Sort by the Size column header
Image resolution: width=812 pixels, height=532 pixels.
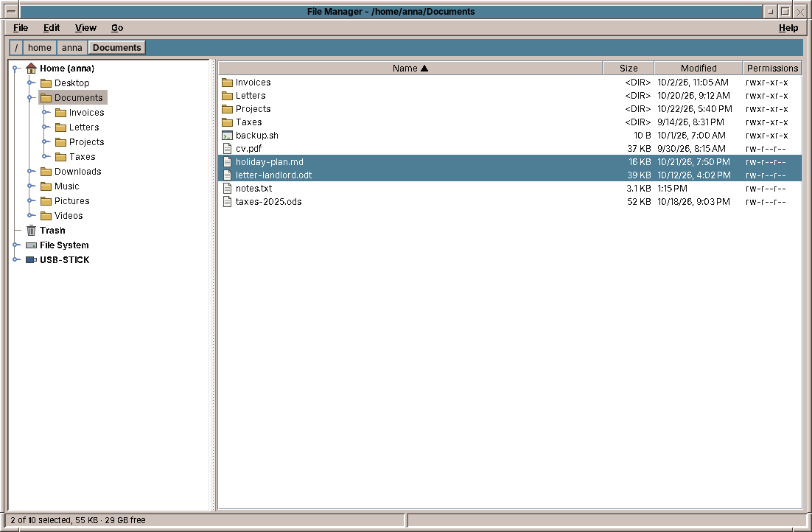(x=629, y=69)
